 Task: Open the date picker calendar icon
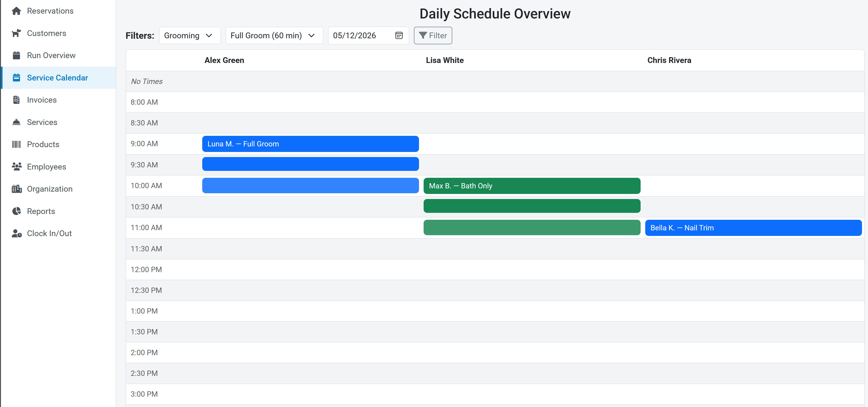399,36
